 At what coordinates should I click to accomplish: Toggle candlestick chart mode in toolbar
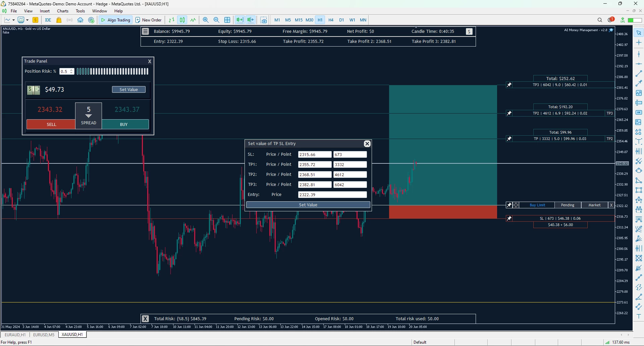click(182, 20)
